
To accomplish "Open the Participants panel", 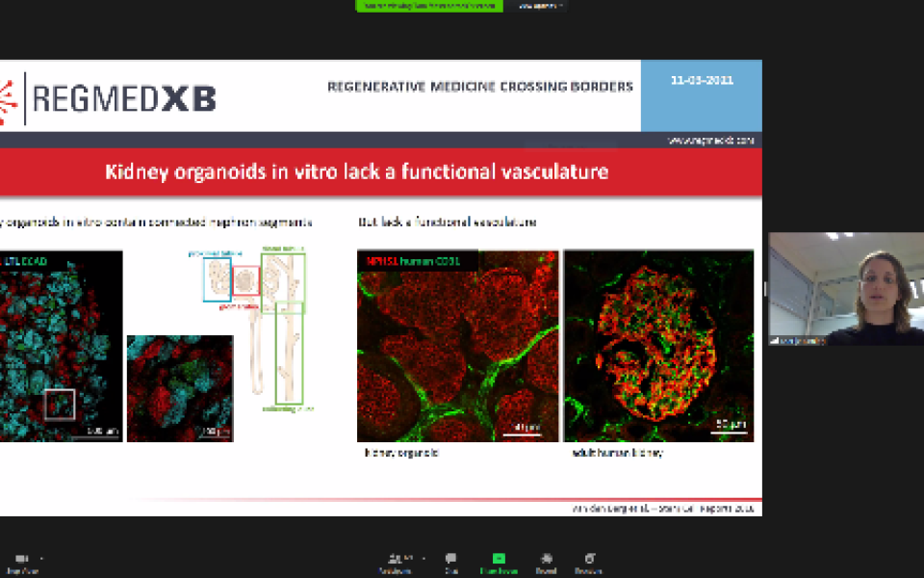I will 396,559.
